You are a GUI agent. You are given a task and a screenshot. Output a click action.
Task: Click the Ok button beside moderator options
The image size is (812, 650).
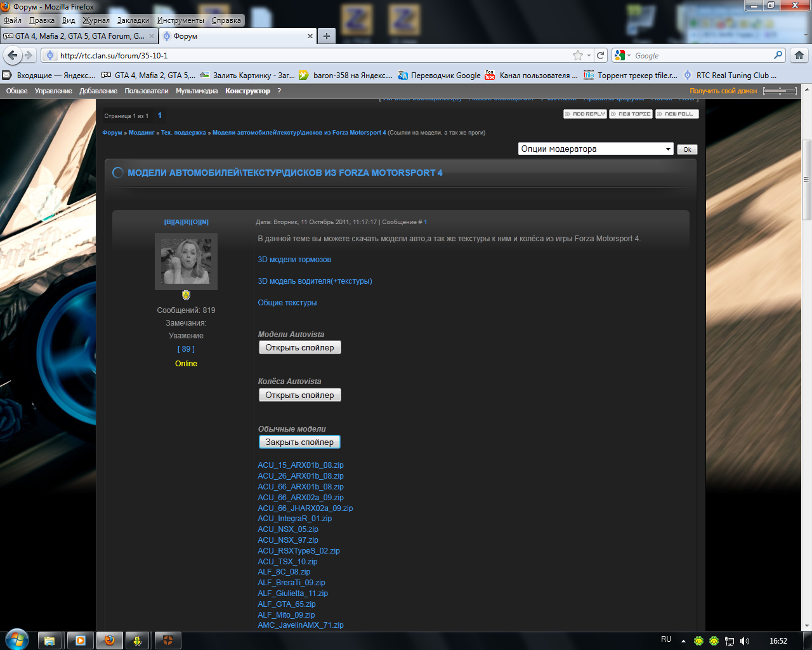tap(687, 150)
